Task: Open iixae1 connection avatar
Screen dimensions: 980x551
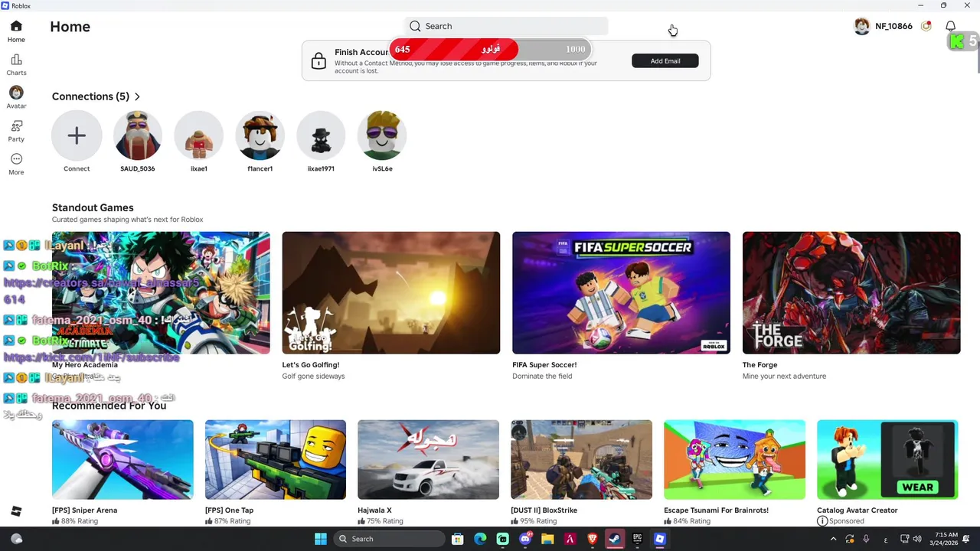Action: click(x=199, y=135)
